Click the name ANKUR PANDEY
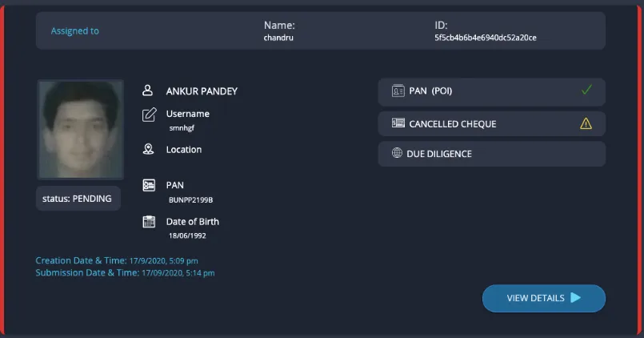Viewport: 644px width, 338px height. pos(202,91)
